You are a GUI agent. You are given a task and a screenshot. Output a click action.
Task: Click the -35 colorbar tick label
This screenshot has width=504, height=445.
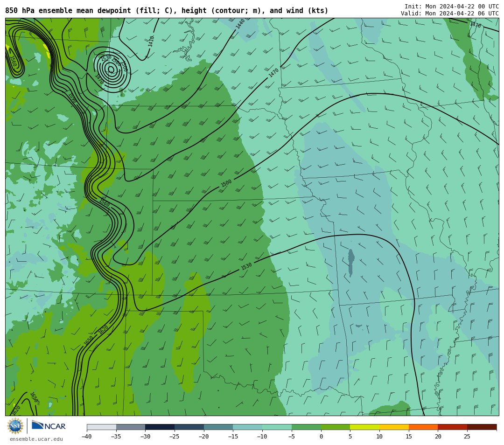pos(116,436)
